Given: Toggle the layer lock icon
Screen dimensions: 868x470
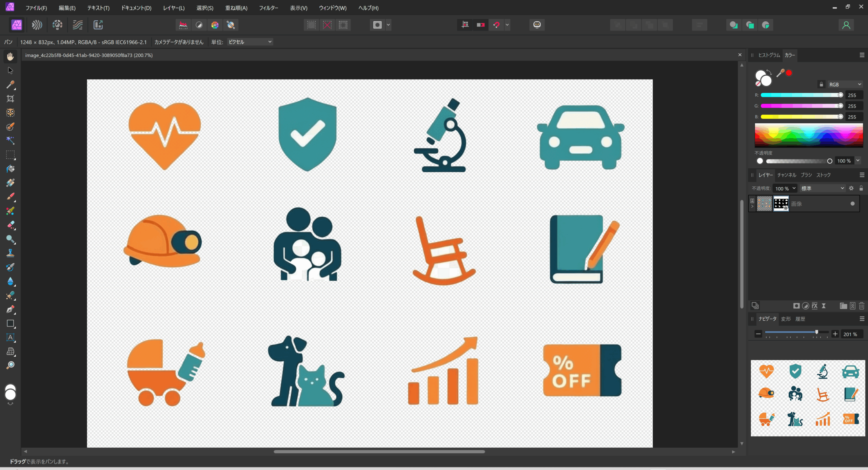Looking at the screenshot, I should pos(861,188).
